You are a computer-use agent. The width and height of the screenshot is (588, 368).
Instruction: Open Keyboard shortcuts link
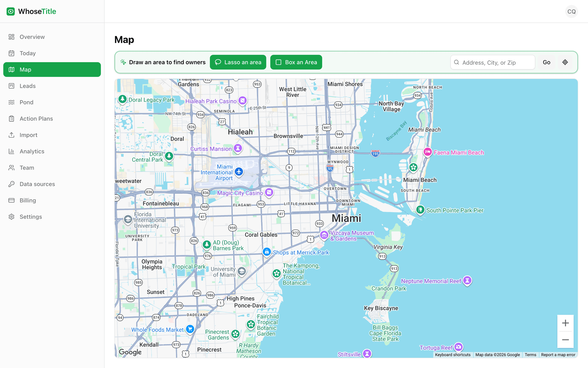tap(452, 355)
